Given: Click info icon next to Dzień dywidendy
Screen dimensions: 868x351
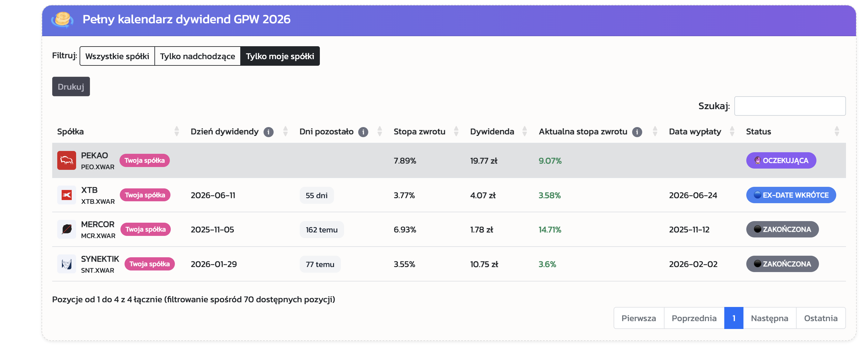Looking at the screenshot, I should [x=268, y=132].
